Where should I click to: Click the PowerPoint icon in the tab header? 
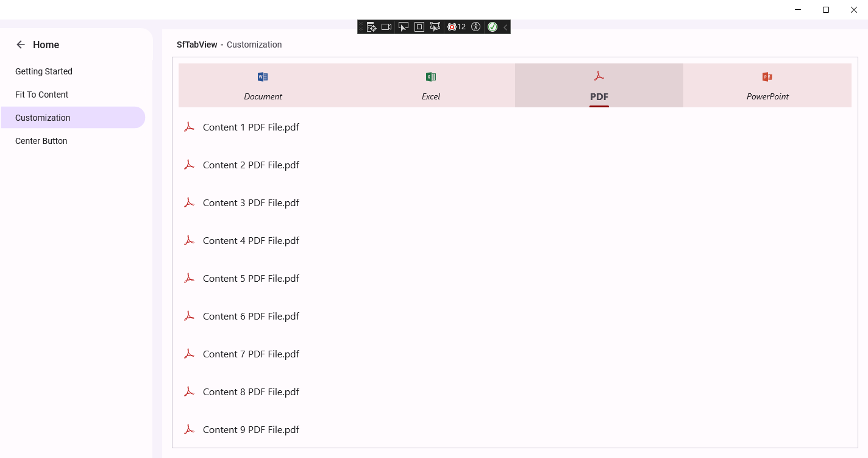coord(767,77)
